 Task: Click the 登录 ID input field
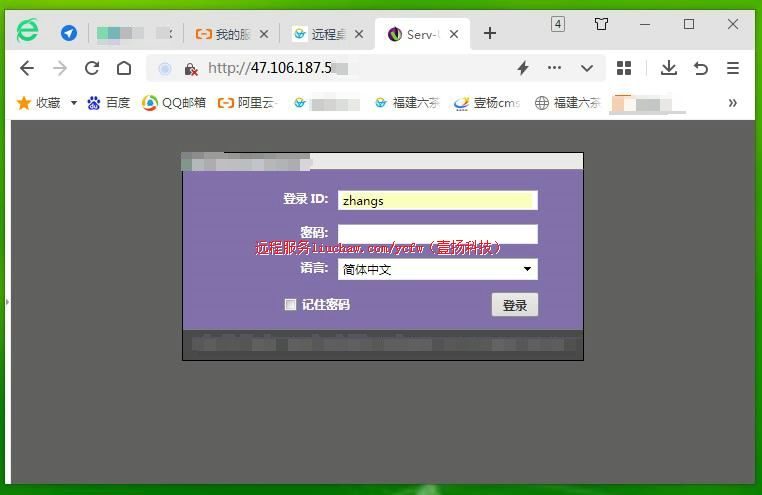[438, 200]
